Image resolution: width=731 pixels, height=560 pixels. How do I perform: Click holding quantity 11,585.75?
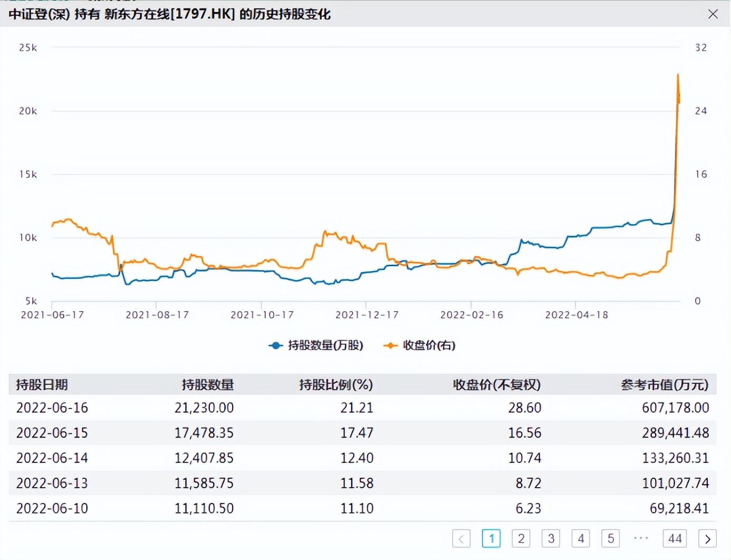204,483
